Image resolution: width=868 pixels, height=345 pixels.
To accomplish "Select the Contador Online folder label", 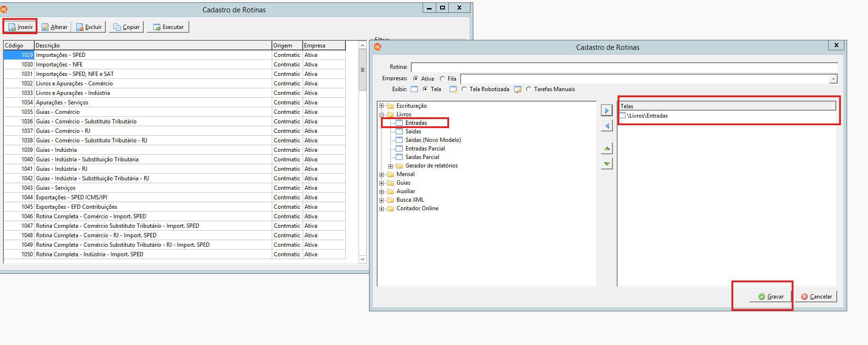I will click(417, 208).
